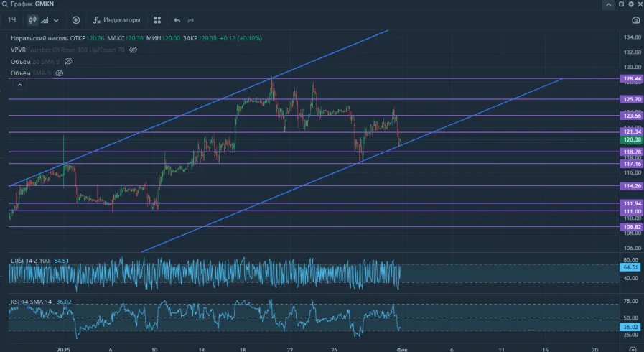Take chart snapshot with camera icon

(636, 20)
